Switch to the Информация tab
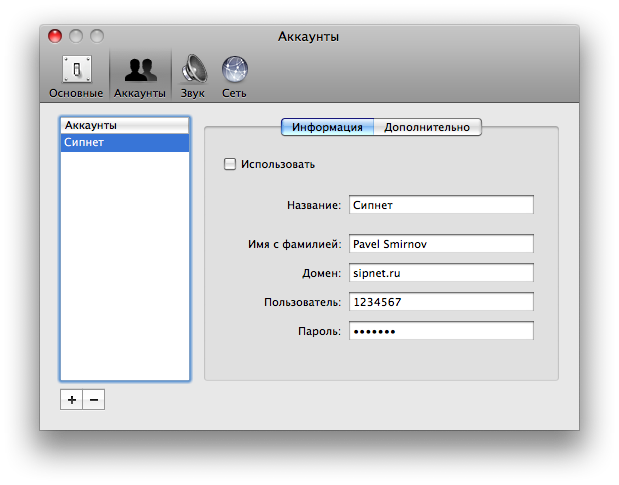Screen dimensions: 619x485 [x=327, y=127]
